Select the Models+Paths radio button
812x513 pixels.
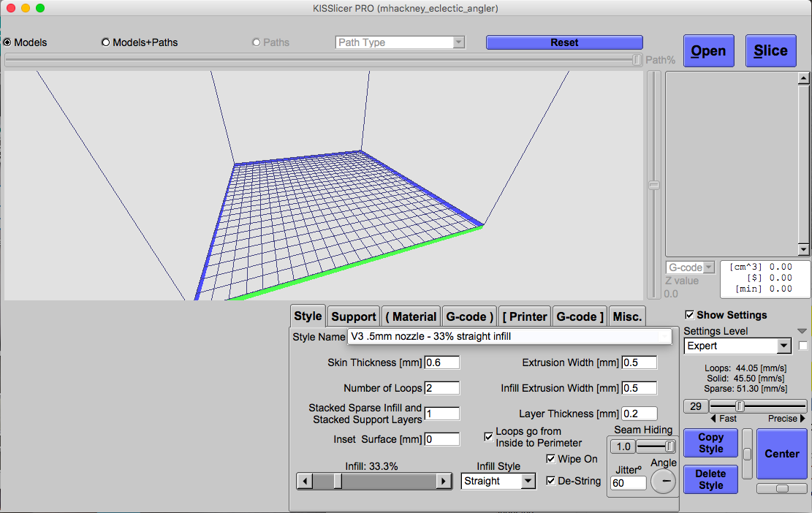(106, 42)
